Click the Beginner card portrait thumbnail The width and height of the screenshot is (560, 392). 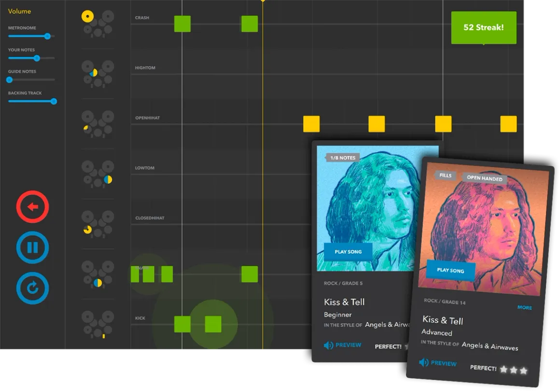point(369,208)
